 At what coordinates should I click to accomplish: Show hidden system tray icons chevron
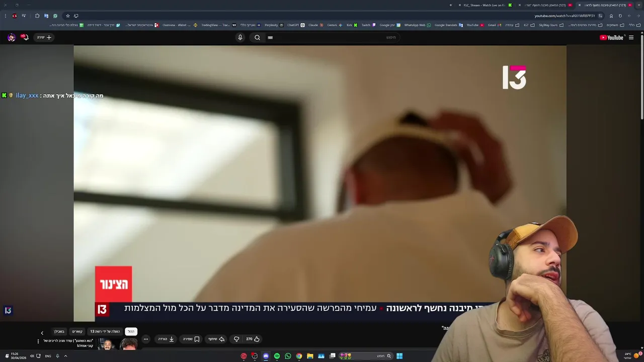(x=65, y=356)
